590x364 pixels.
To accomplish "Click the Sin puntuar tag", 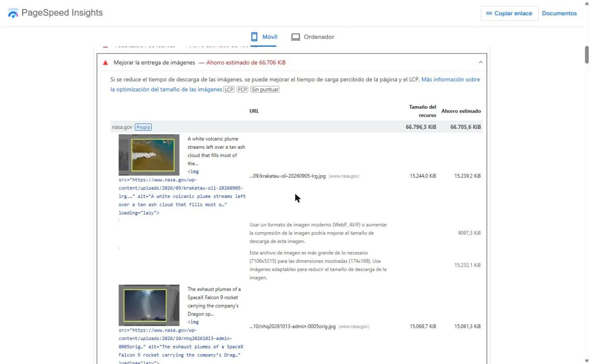I will (265, 89).
